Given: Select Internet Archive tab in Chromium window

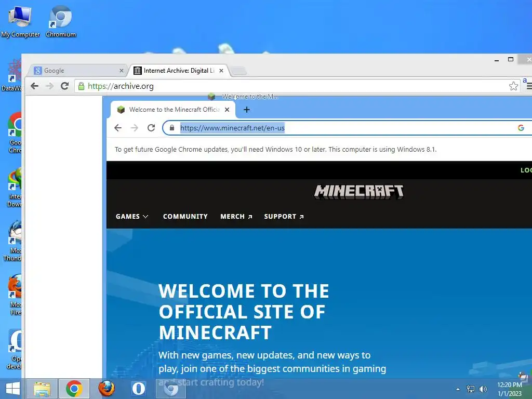Looking at the screenshot, I should click(179, 71).
